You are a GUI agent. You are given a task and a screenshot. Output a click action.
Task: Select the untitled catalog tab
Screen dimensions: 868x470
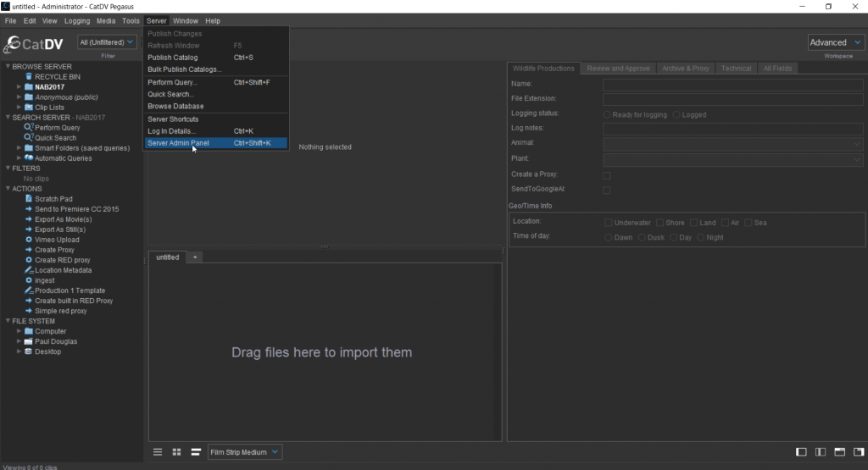167,257
